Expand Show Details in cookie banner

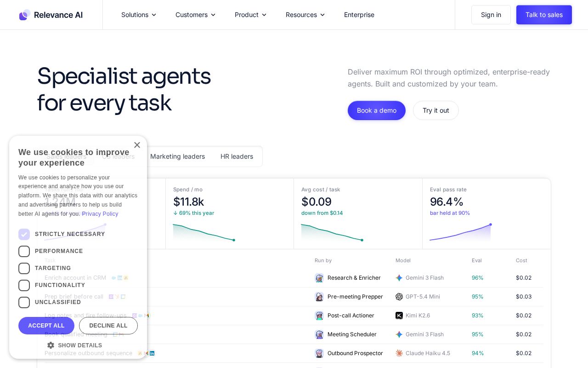point(74,345)
